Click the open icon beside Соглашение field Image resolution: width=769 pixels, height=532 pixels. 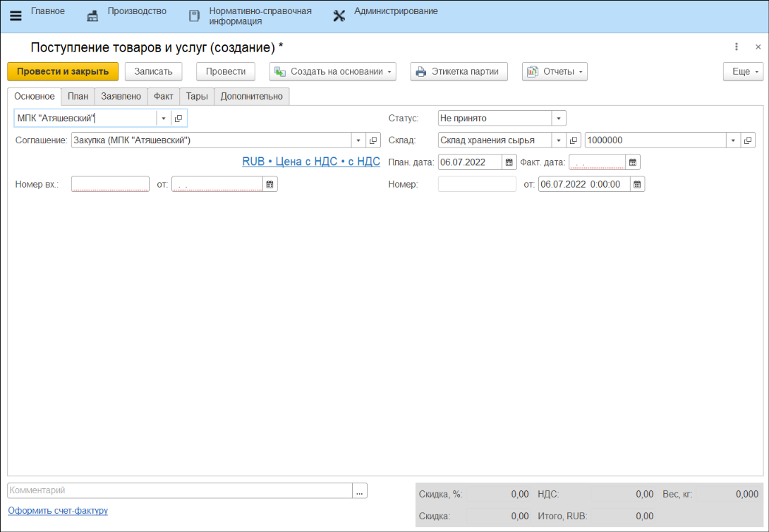click(374, 140)
